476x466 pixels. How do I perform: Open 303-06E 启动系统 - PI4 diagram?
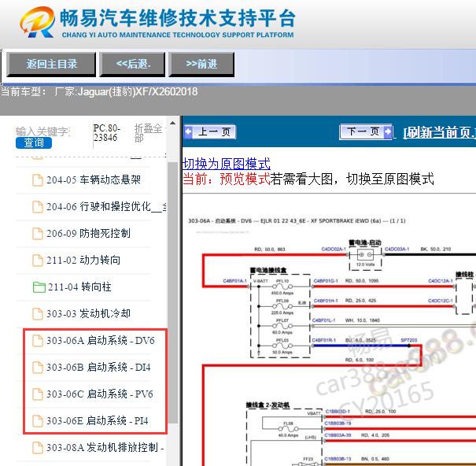click(97, 420)
